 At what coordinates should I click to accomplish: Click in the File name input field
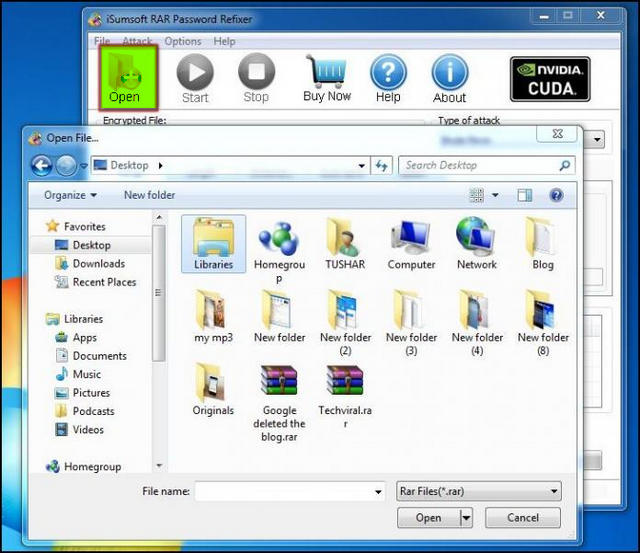click(290, 491)
